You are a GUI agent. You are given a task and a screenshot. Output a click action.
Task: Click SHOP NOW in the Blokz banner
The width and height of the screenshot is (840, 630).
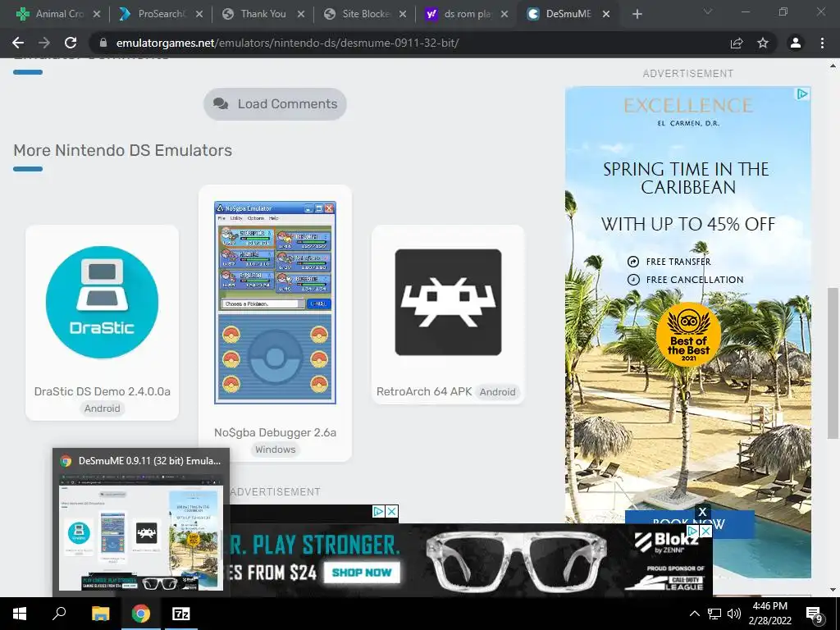(x=362, y=572)
